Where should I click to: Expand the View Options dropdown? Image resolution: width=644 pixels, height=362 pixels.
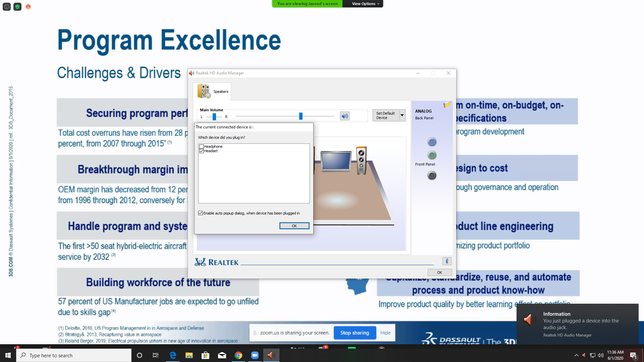(365, 4)
